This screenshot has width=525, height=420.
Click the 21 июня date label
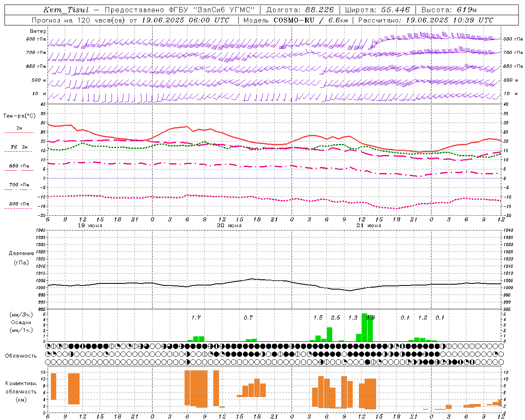[369, 226]
